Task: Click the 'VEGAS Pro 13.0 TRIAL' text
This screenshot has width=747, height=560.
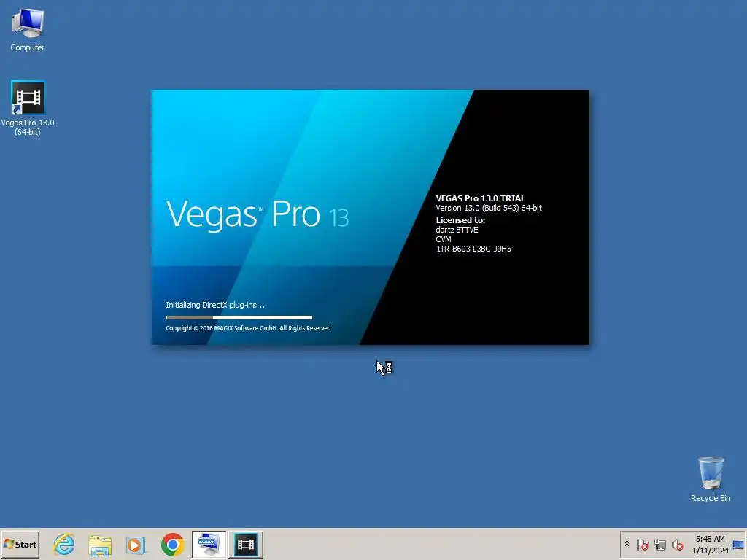Action: (480, 198)
